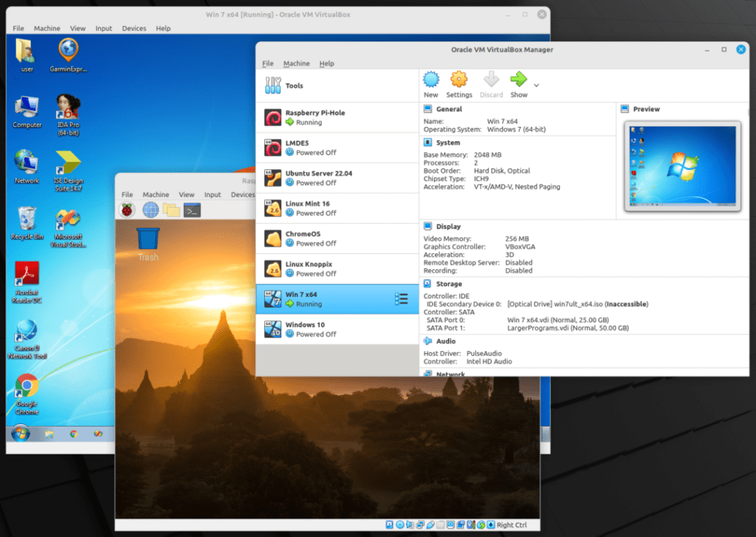
Task: Select the LMDE5 VM entry
Action: [x=337, y=148]
